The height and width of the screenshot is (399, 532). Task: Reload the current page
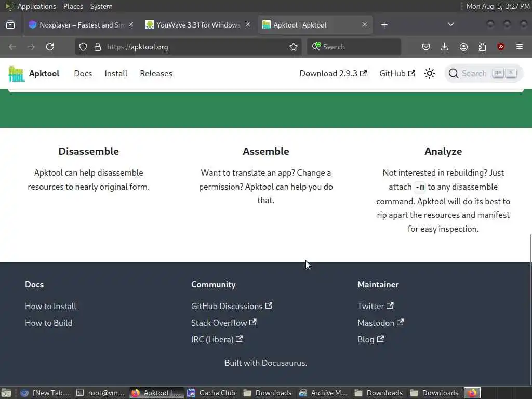(x=50, y=47)
